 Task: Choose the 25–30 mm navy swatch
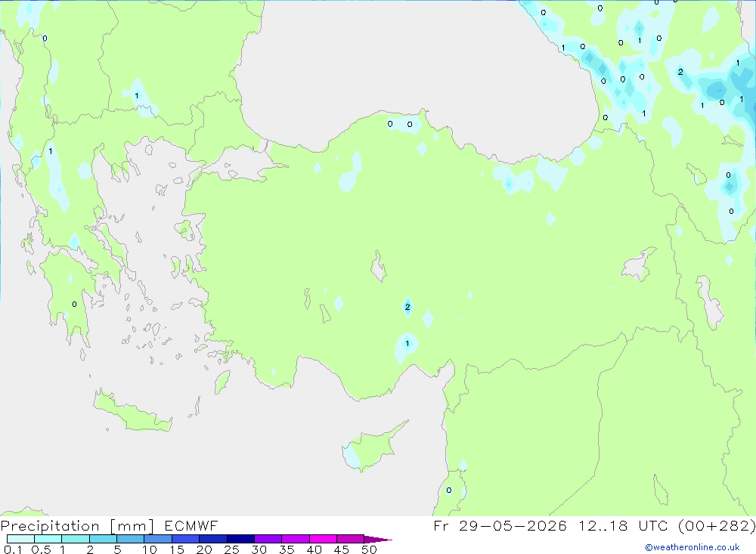240,539
